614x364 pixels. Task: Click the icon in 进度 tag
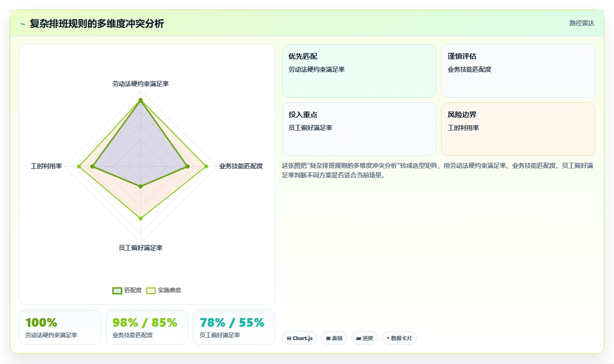click(x=358, y=338)
